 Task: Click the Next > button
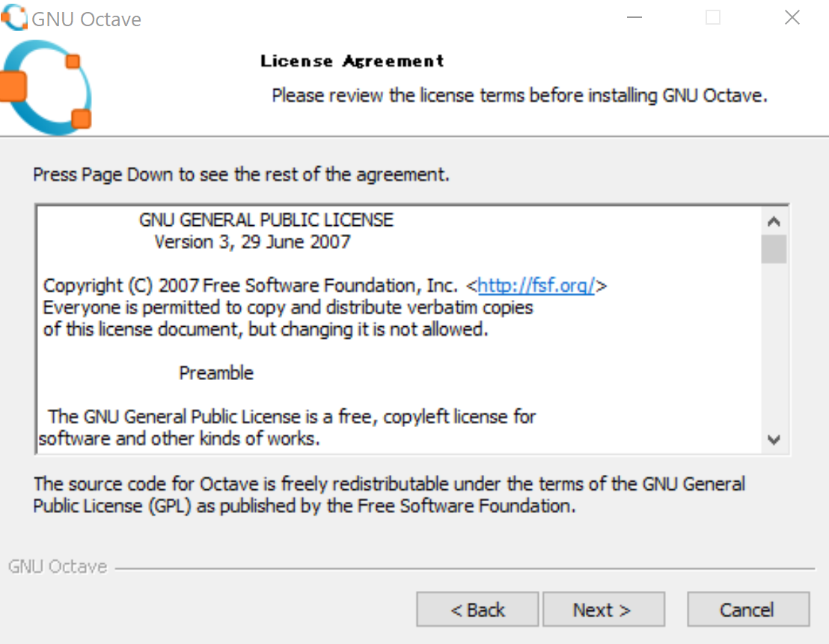(x=603, y=610)
